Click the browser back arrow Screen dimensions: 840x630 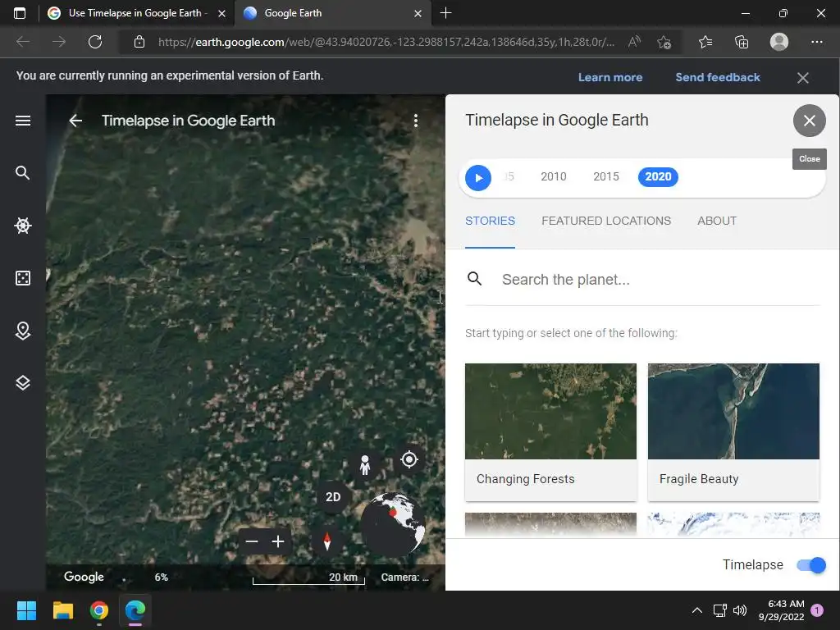coord(23,42)
